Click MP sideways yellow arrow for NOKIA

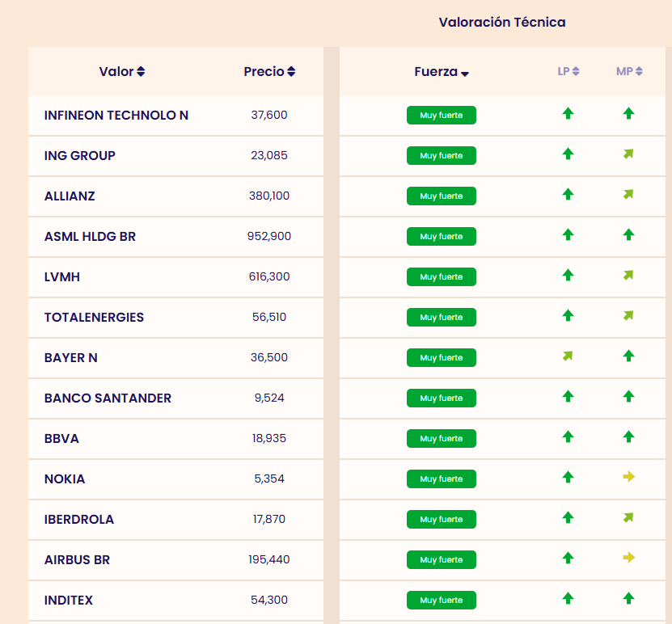(628, 478)
